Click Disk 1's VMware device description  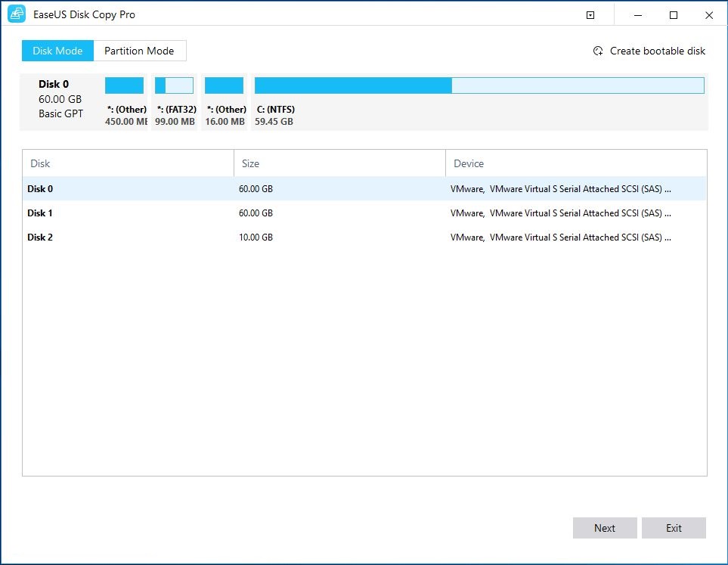tap(560, 213)
